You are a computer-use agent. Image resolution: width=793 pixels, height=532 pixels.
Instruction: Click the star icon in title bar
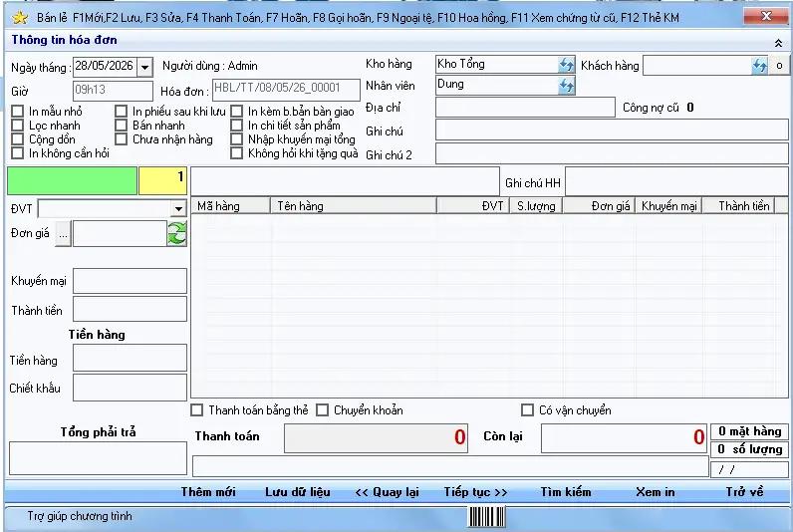[x=20, y=18]
